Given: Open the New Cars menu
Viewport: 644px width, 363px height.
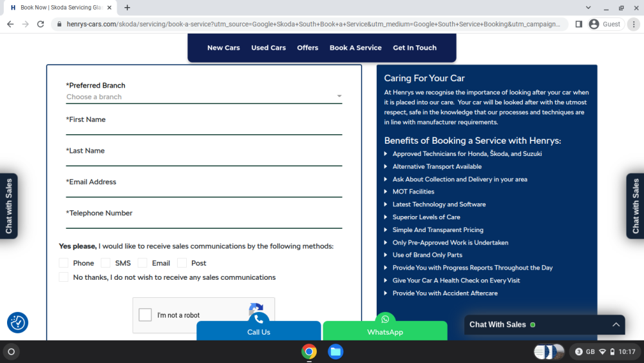Looking at the screenshot, I should [x=223, y=48].
